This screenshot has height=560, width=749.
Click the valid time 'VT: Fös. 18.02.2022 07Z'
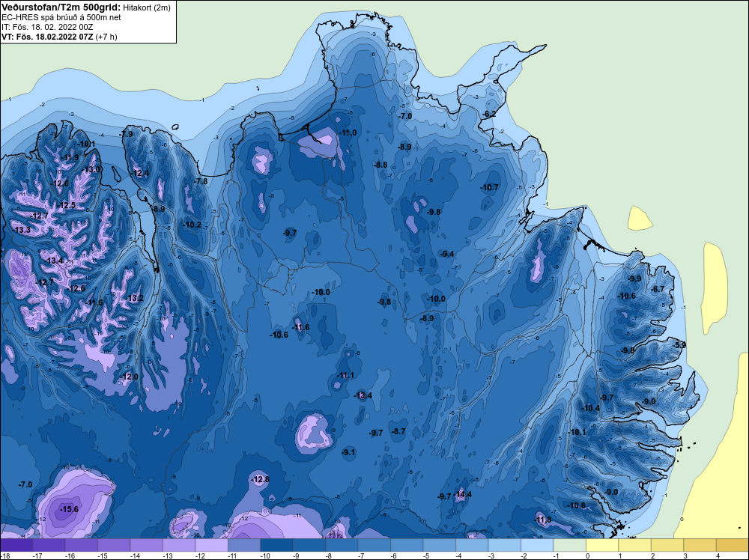pyautogui.click(x=47, y=37)
